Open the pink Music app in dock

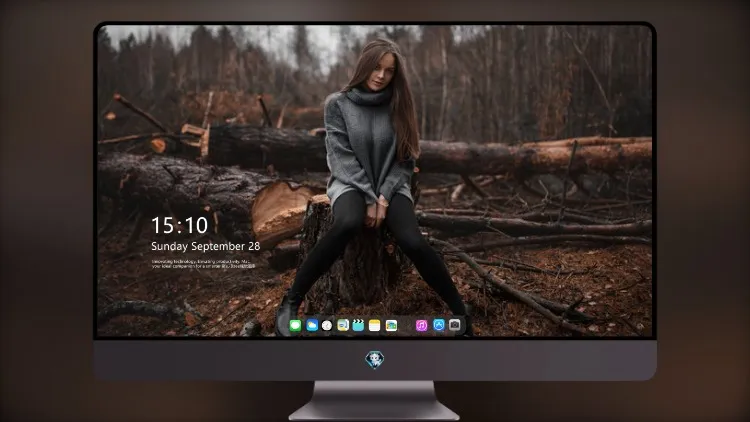421,326
